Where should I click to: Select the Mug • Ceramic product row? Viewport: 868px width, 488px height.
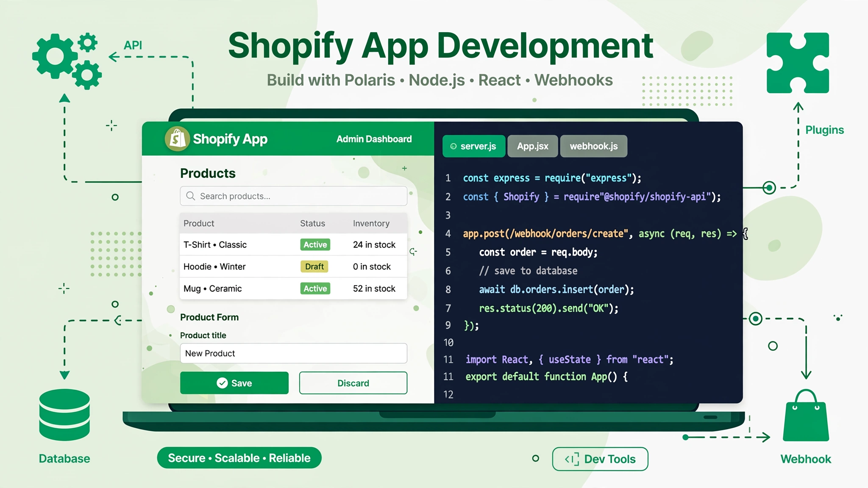click(x=293, y=288)
